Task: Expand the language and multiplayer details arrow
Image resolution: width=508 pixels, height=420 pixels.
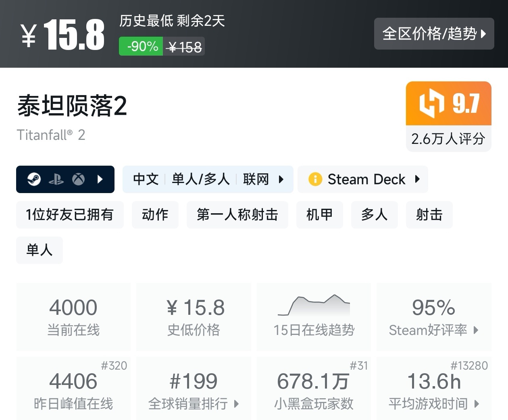Action: pyautogui.click(x=281, y=179)
